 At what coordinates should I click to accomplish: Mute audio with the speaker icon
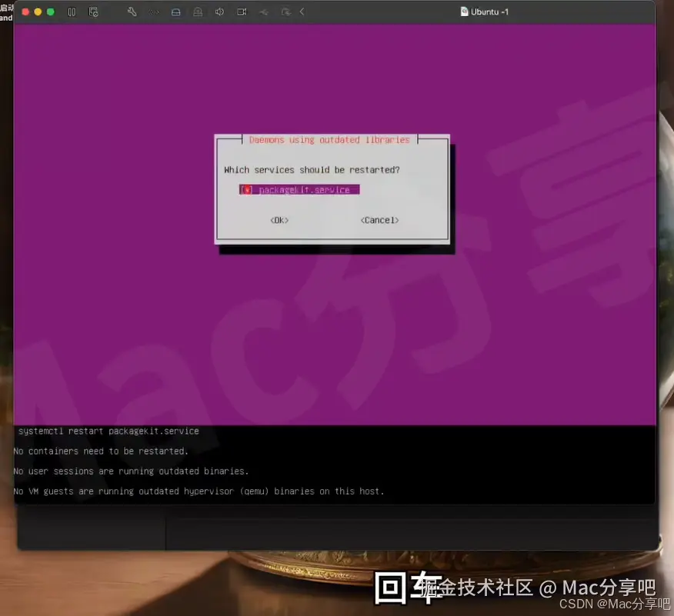click(220, 12)
